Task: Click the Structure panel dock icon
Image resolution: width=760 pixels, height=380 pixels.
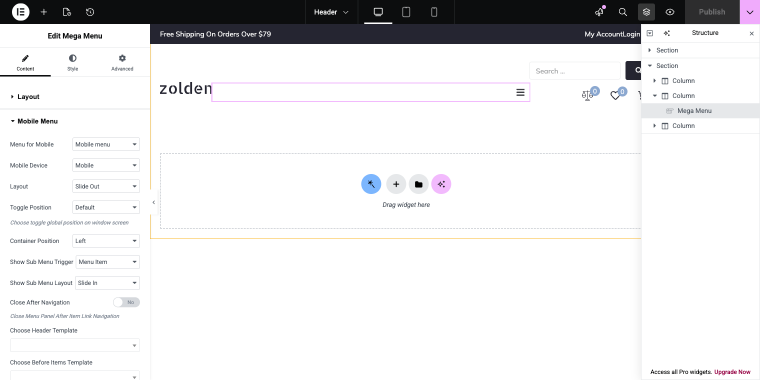Action: (650, 33)
